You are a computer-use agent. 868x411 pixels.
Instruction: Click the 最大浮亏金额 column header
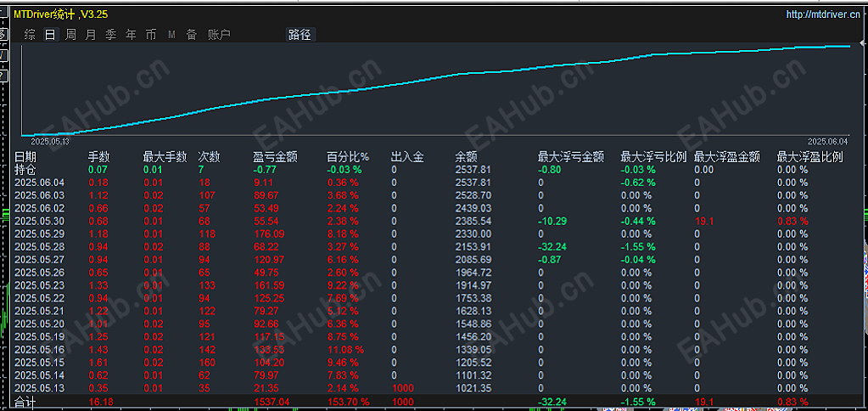(x=571, y=157)
